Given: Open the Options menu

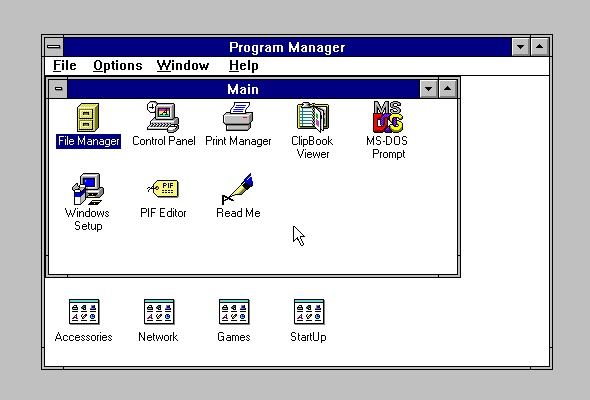Looking at the screenshot, I should [118, 65].
